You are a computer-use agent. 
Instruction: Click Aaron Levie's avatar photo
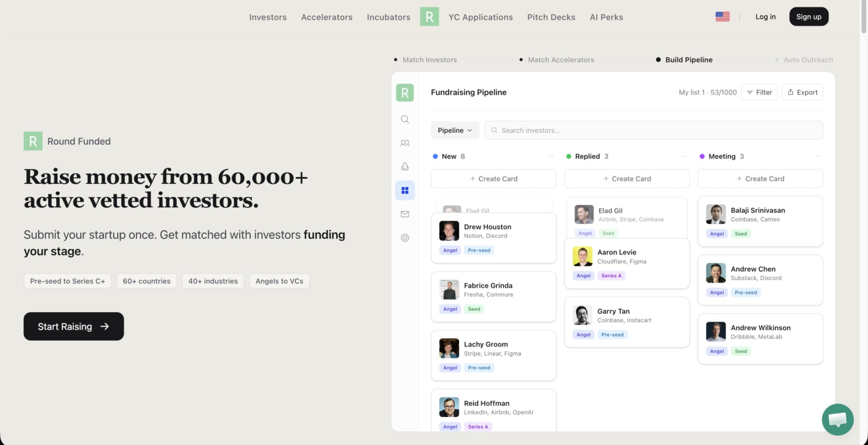(x=583, y=256)
